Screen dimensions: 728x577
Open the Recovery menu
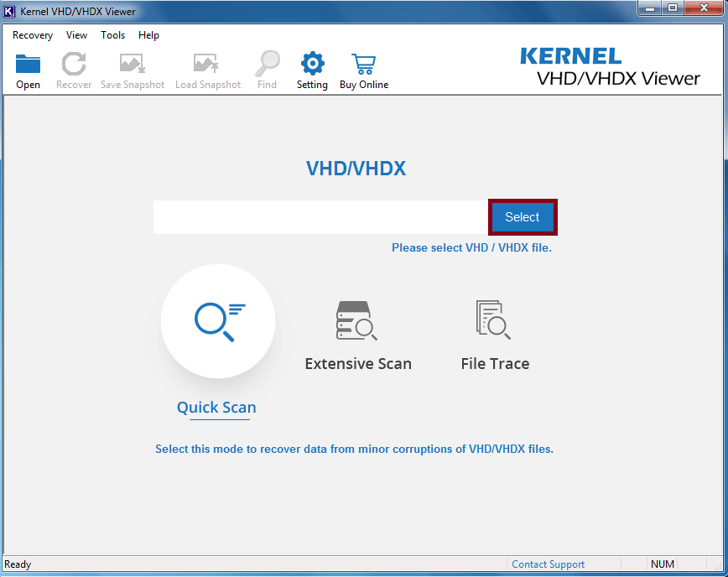pos(33,35)
